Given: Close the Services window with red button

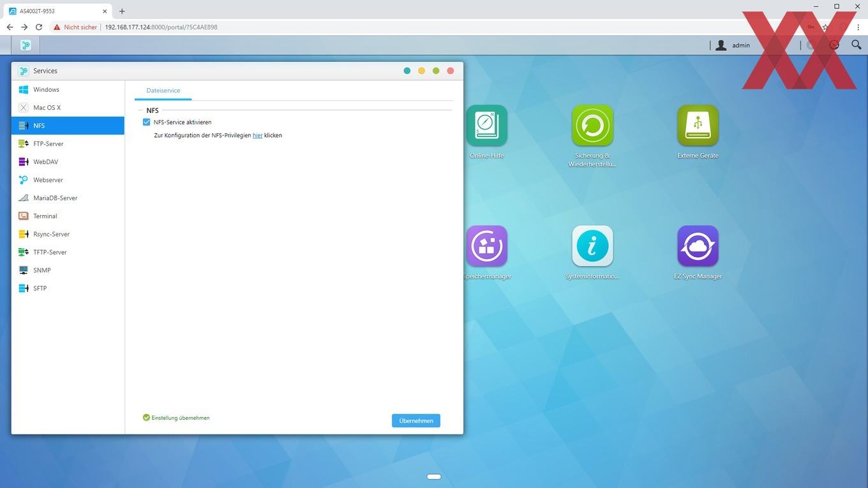Looking at the screenshot, I should click(x=451, y=71).
